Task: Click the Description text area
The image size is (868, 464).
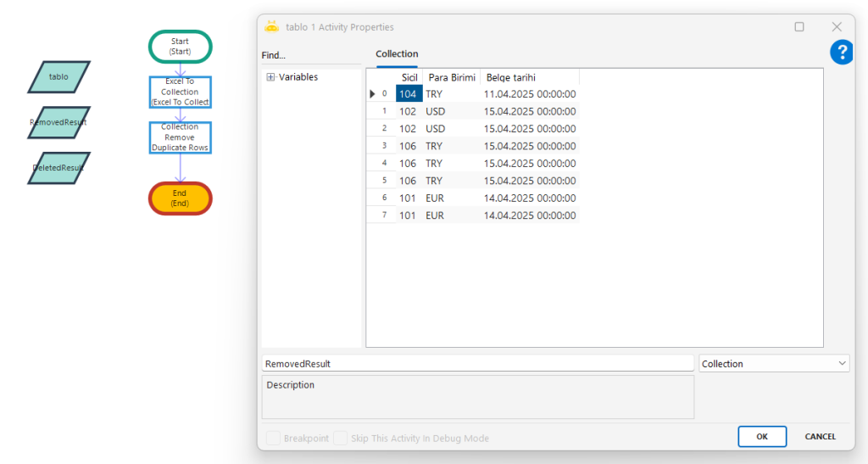Action: click(x=477, y=397)
